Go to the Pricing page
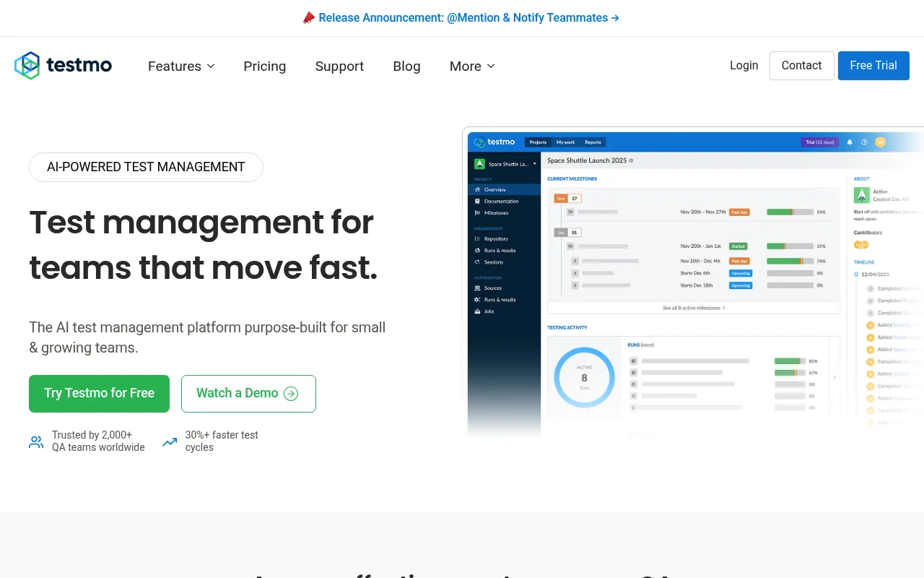Image resolution: width=924 pixels, height=578 pixels. (265, 66)
